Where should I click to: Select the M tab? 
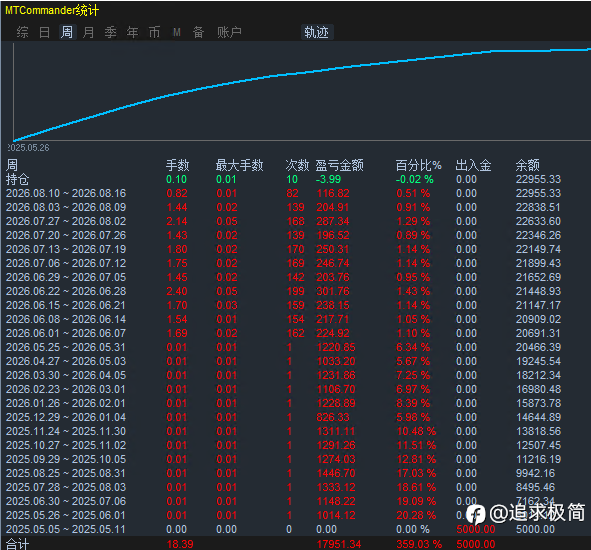click(x=177, y=32)
